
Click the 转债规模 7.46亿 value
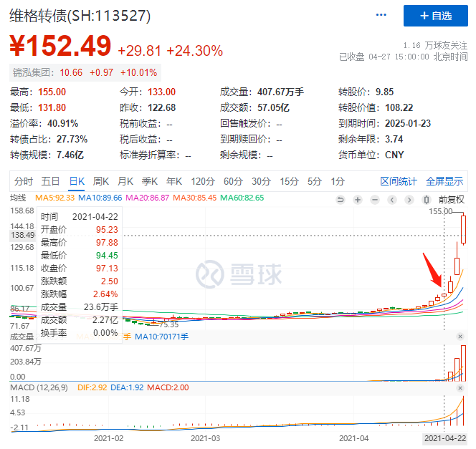(x=70, y=155)
